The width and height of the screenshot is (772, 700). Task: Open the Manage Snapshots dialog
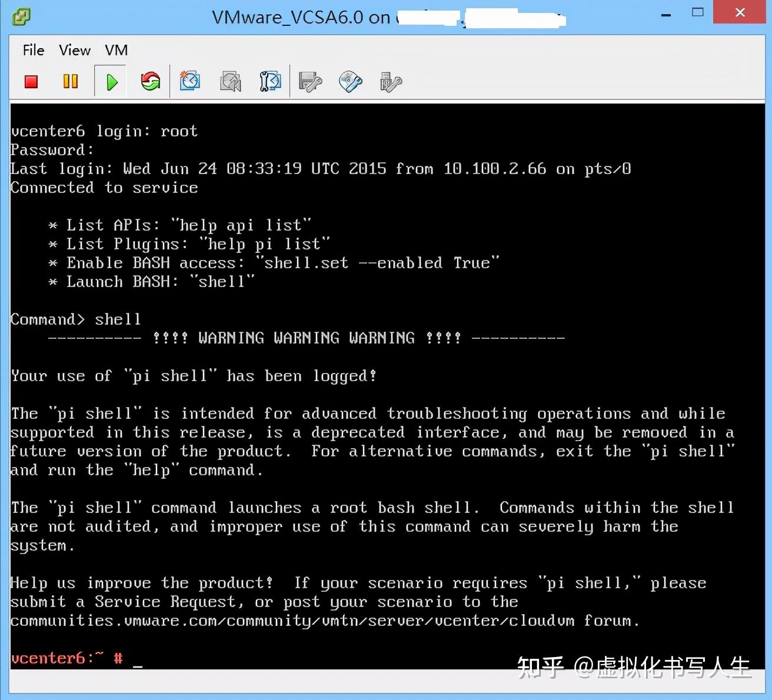point(269,81)
